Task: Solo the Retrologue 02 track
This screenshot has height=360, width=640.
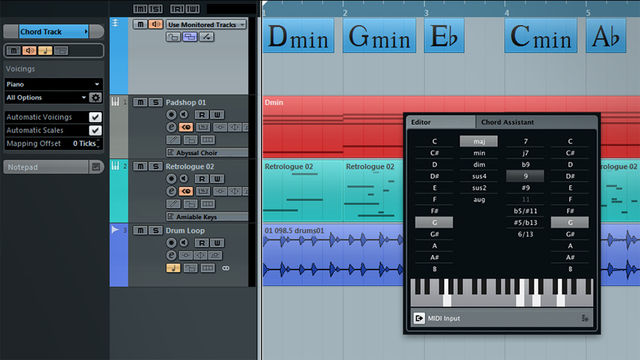Action: click(x=156, y=166)
